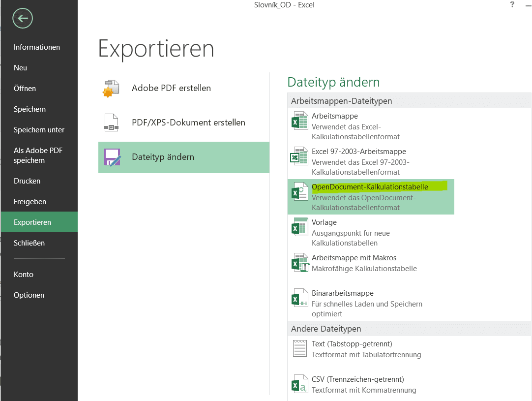Choose the Vorlage file type
This screenshot has height=401, width=532.
[x=371, y=232]
